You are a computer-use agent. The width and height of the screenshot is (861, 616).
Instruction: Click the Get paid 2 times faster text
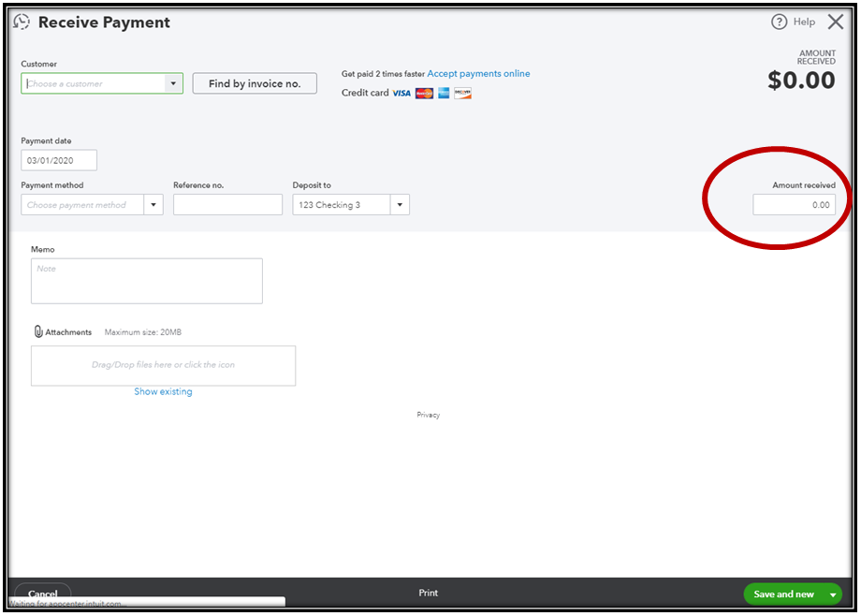tap(383, 74)
